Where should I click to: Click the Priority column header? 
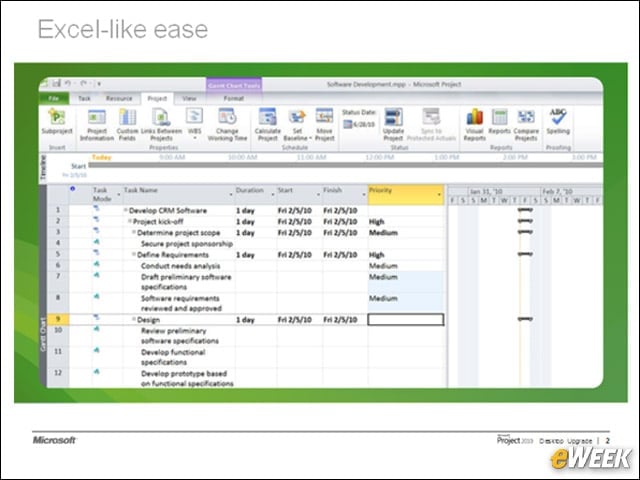click(x=405, y=194)
